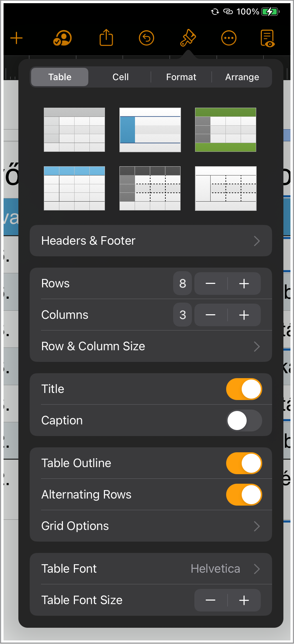Tap the share icon
Screen dimensions: 294x644
point(106,38)
